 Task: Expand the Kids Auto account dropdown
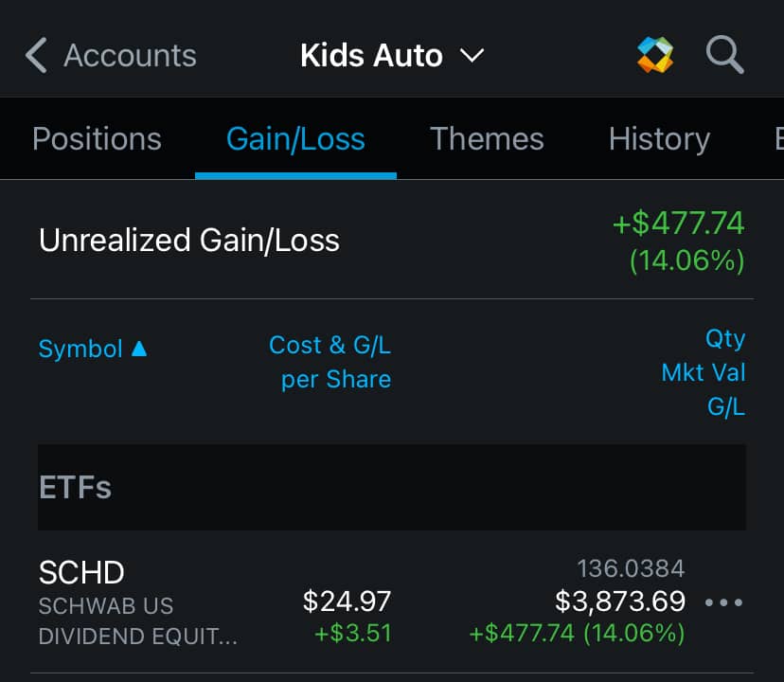(x=471, y=55)
